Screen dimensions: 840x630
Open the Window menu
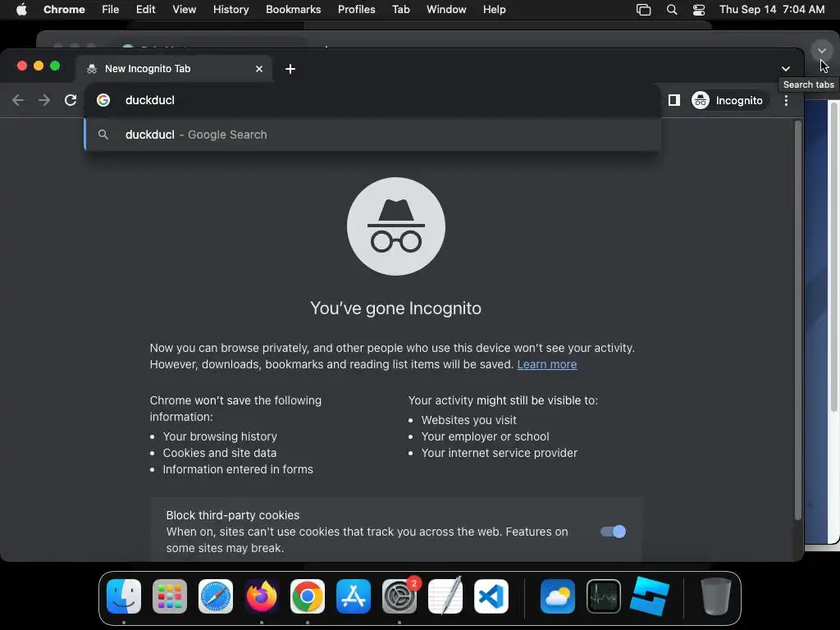[x=446, y=10]
